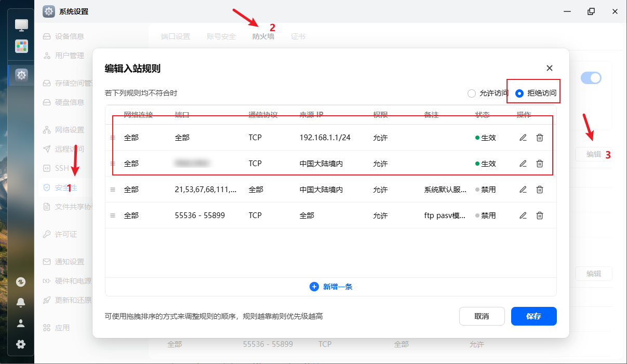The height and width of the screenshot is (364, 627).
Task: Add new rule via 新增一条
Action: tap(331, 287)
